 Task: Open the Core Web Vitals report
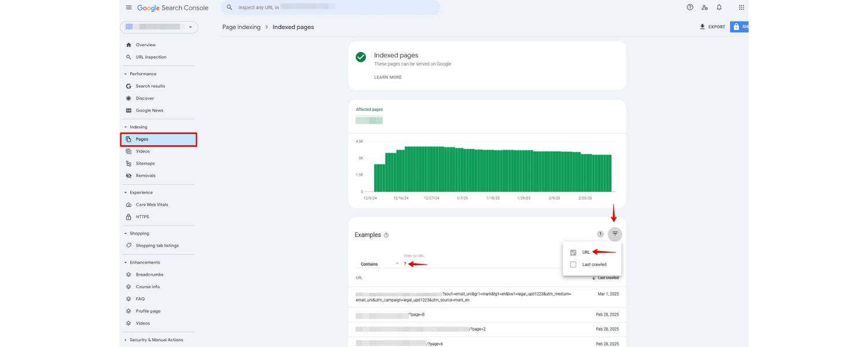[152, 204]
